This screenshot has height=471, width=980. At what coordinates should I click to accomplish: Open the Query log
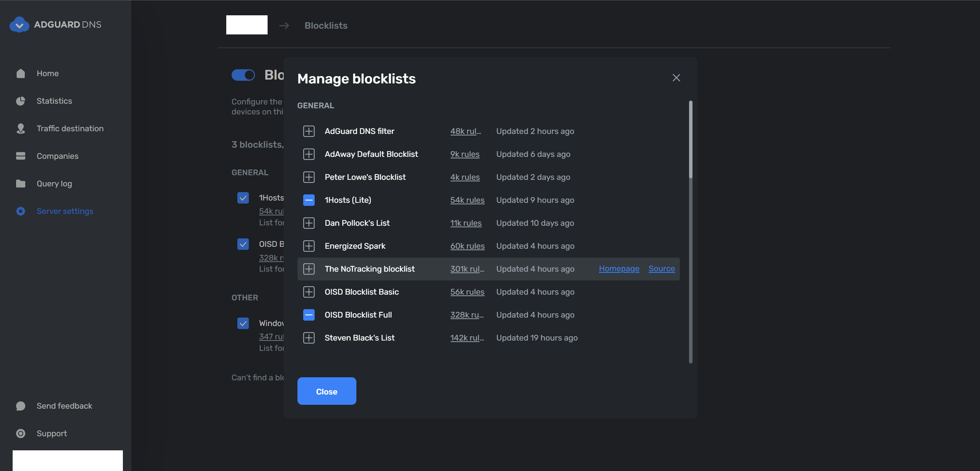54,183
